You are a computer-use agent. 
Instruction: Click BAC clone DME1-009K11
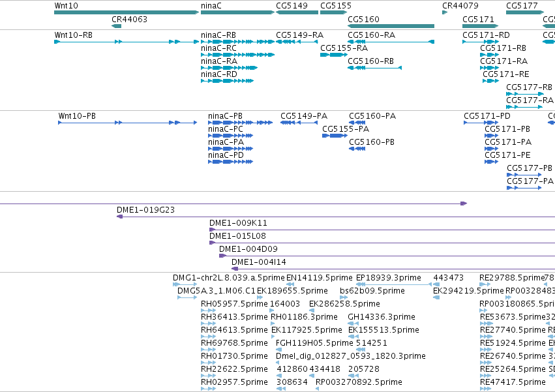[382, 230]
